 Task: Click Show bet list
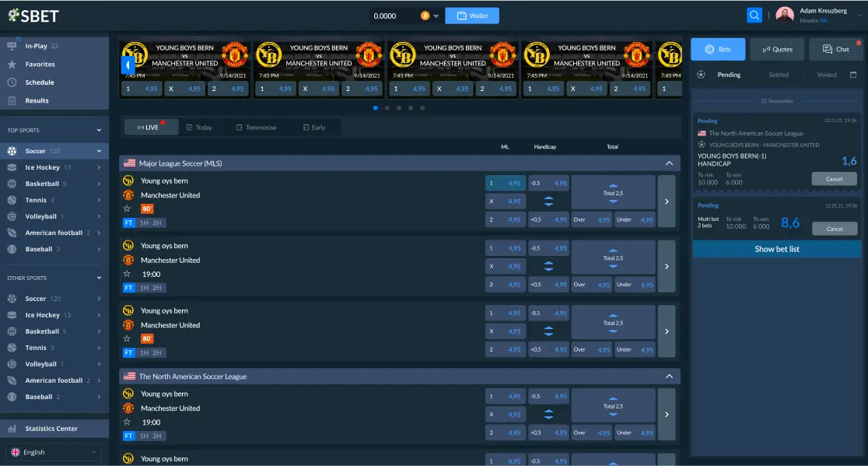click(775, 248)
